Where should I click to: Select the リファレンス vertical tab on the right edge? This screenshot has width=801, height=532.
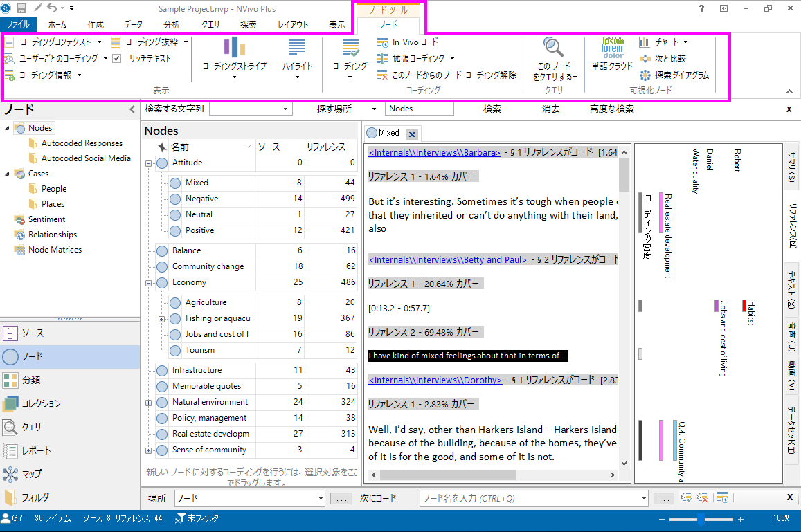[x=792, y=226]
